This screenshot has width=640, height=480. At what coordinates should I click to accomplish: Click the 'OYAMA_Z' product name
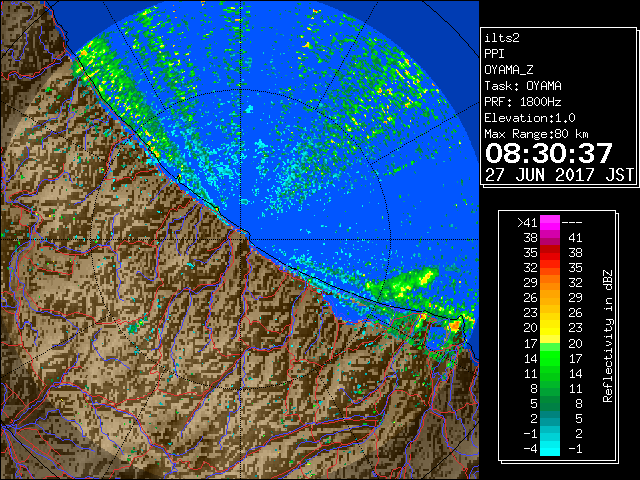click(x=509, y=70)
